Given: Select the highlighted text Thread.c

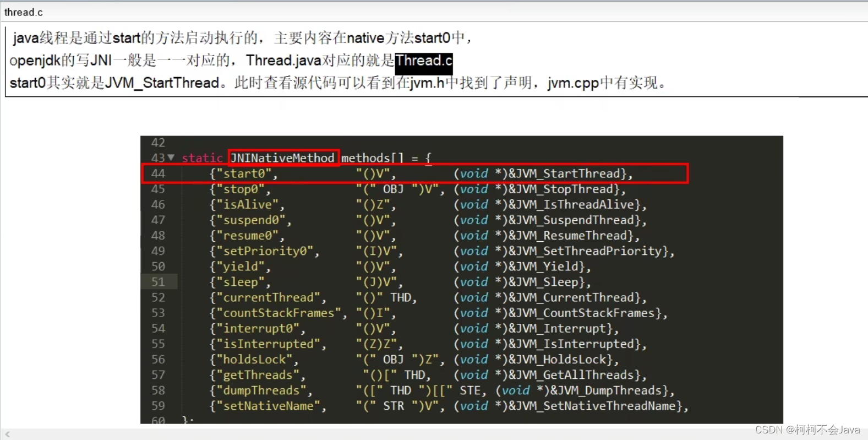Looking at the screenshot, I should point(424,61).
